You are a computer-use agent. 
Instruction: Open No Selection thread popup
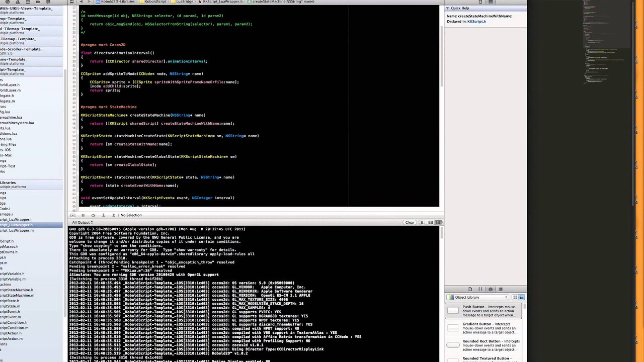(x=131, y=215)
